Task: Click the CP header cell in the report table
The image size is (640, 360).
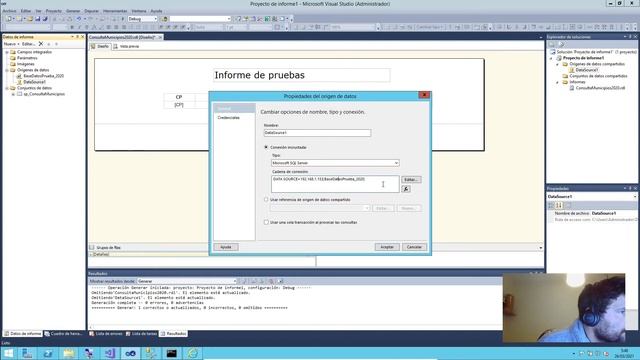Action: click(x=179, y=97)
